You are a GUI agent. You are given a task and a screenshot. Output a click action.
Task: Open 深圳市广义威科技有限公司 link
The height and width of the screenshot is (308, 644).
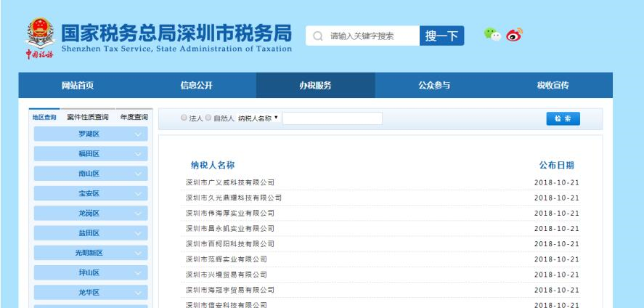point(230,182)
